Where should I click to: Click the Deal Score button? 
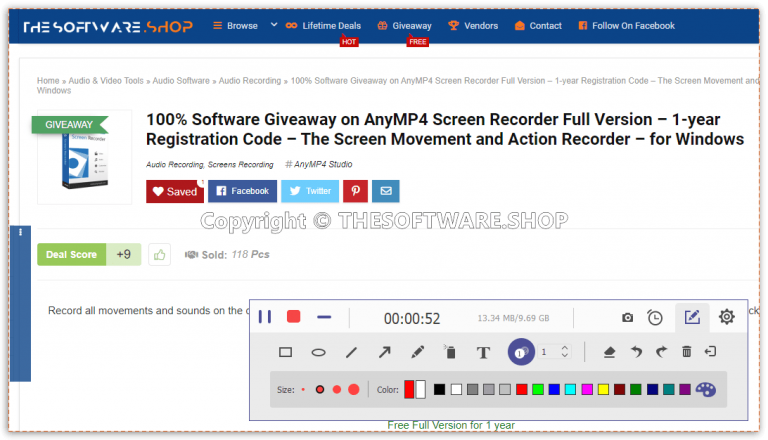(72, 255)
